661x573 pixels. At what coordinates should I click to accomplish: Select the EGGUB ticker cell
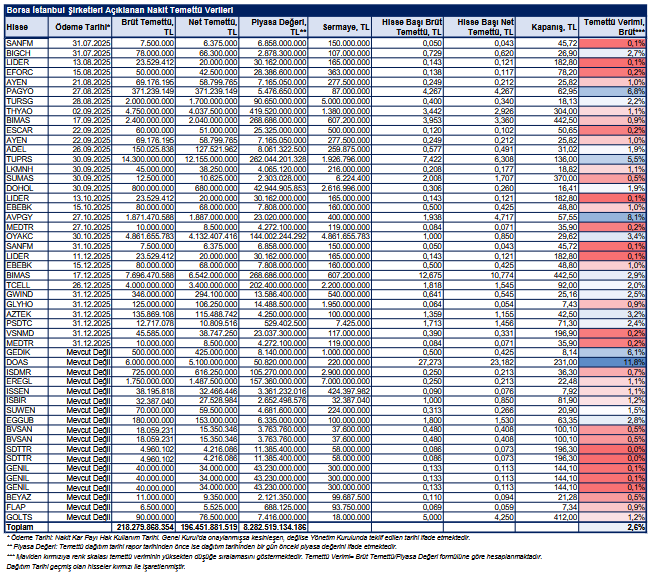(27, 420)
